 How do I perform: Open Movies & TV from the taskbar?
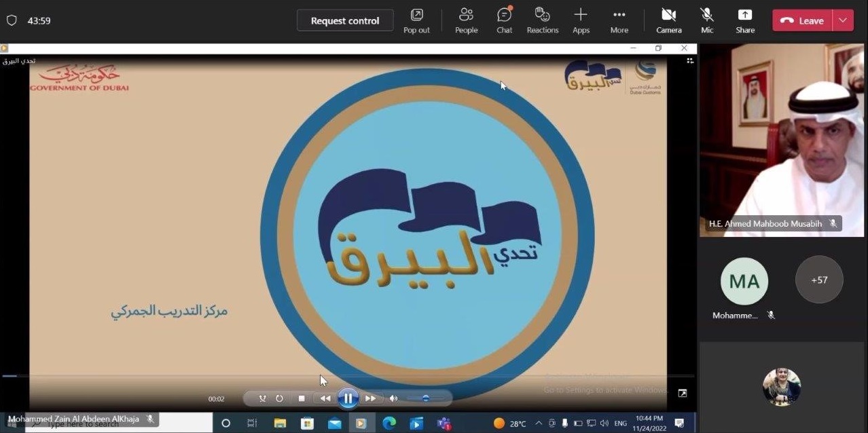coord(416,423)
